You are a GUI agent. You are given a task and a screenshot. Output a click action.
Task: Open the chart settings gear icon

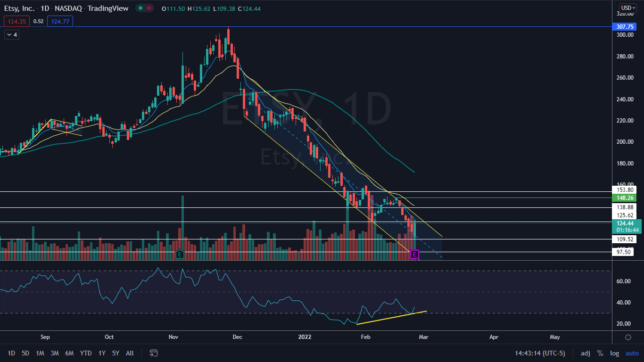click(x=628, y=337)
